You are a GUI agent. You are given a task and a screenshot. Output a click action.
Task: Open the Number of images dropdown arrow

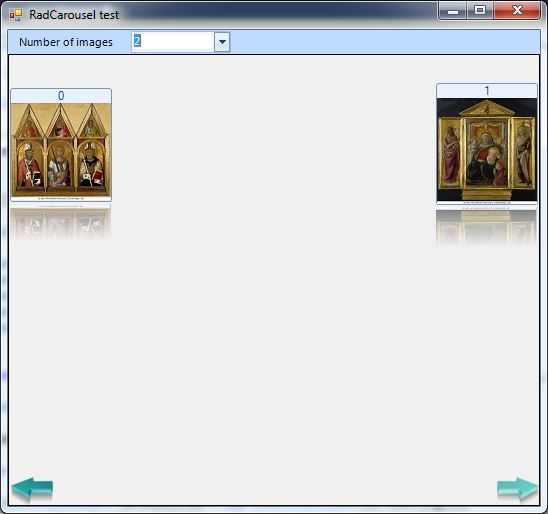pyautogui.click(x=222, y=42)
